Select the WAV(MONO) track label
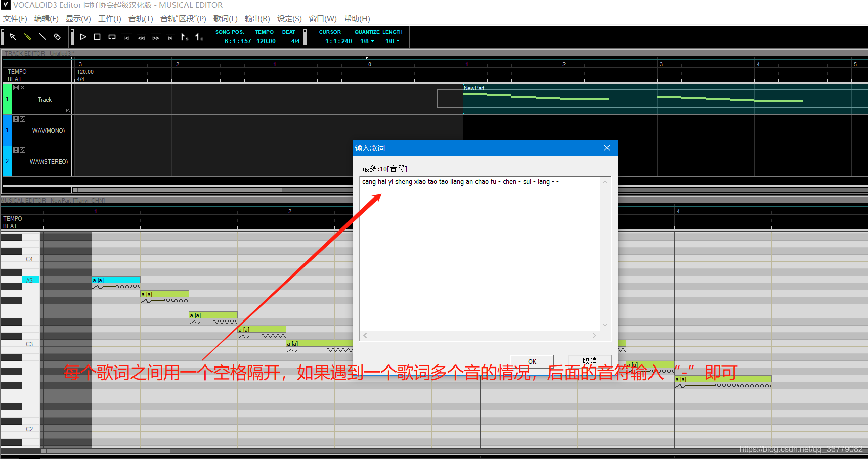The height and width of the screenshot is (459, 868). (49, 131)
